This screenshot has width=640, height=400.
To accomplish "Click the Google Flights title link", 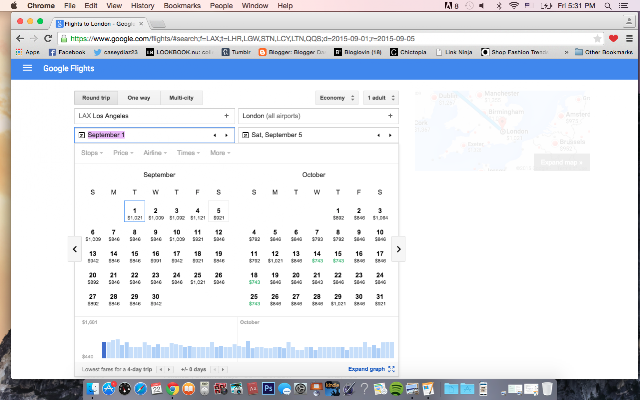I will (x=69, y=68).
